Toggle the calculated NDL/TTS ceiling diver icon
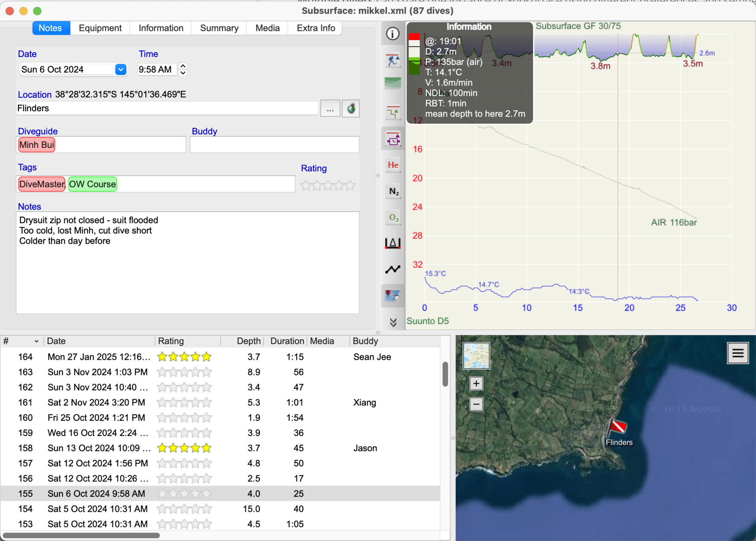Viewport: 756px width, 541px height. click(393, 60)
